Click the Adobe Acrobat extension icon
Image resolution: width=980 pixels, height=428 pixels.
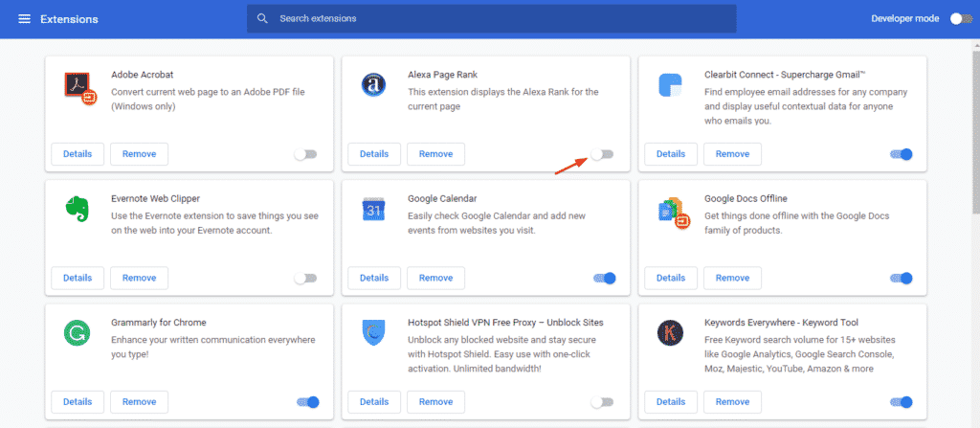[x=79, y=87]
